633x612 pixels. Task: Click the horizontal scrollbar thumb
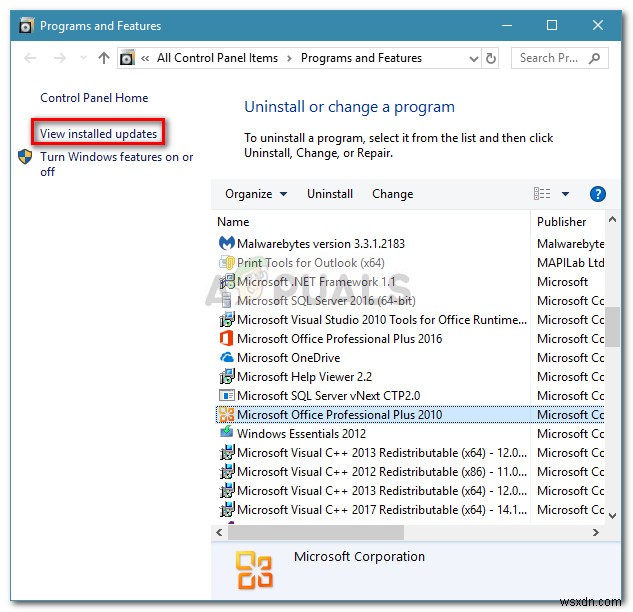click(x=316, y=532)
